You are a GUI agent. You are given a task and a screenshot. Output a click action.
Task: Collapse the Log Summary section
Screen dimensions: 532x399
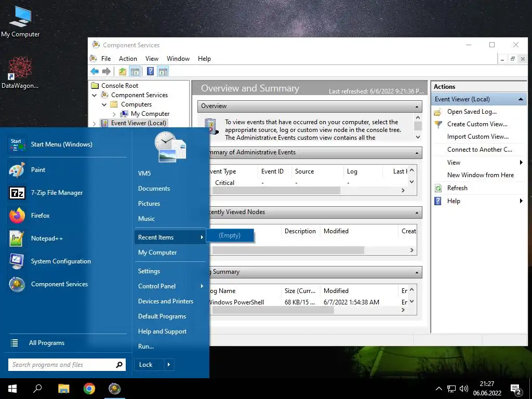(x=417, y=272)
